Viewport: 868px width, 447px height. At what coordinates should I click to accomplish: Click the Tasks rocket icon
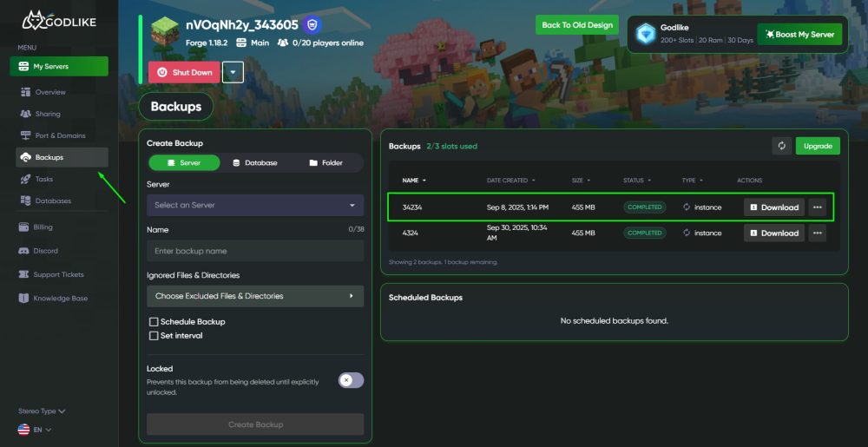[x=24, y=179]
